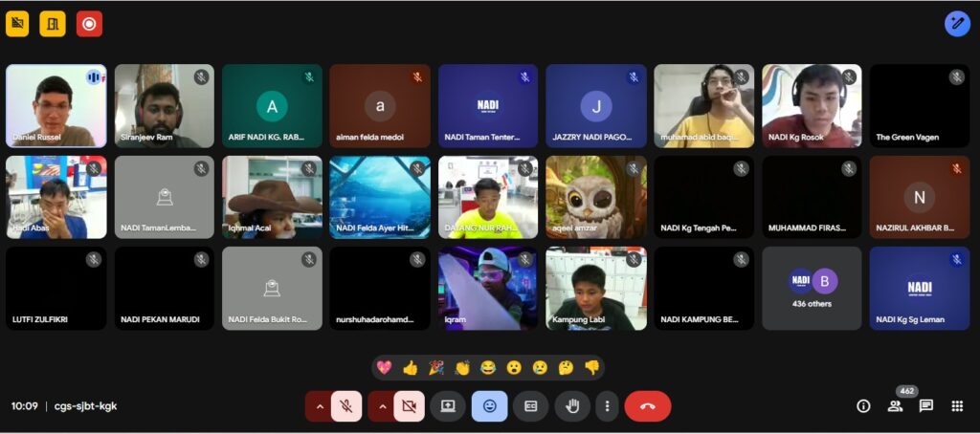Show the participants list with 462 badge
The height and width of the screenshot is (434, 980).
click(x=895, y=406)
